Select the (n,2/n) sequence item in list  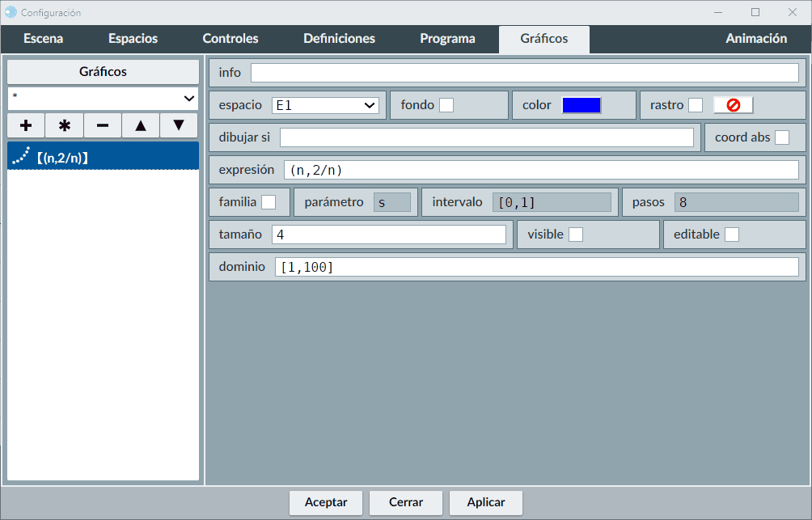click(x=103, y=157)
